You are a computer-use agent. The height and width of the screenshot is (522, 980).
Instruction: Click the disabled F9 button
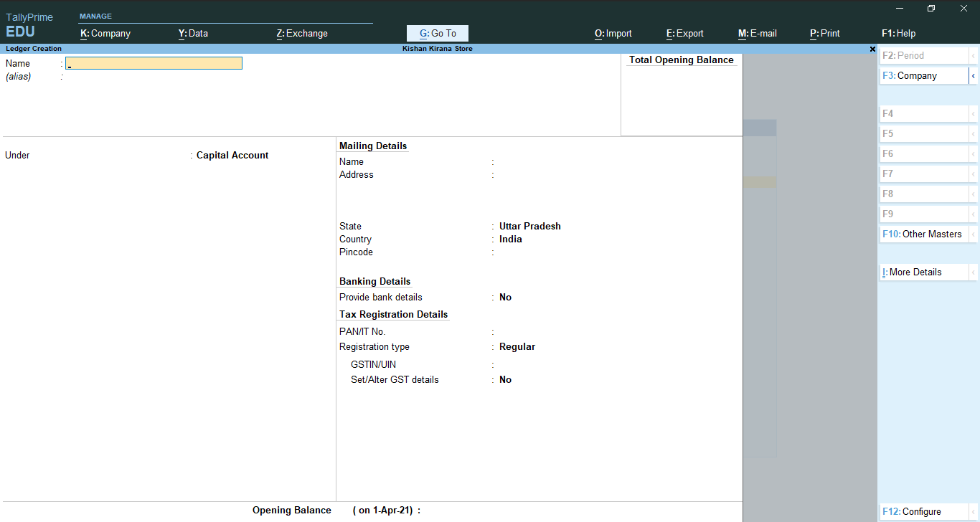[x=924, y=214]
